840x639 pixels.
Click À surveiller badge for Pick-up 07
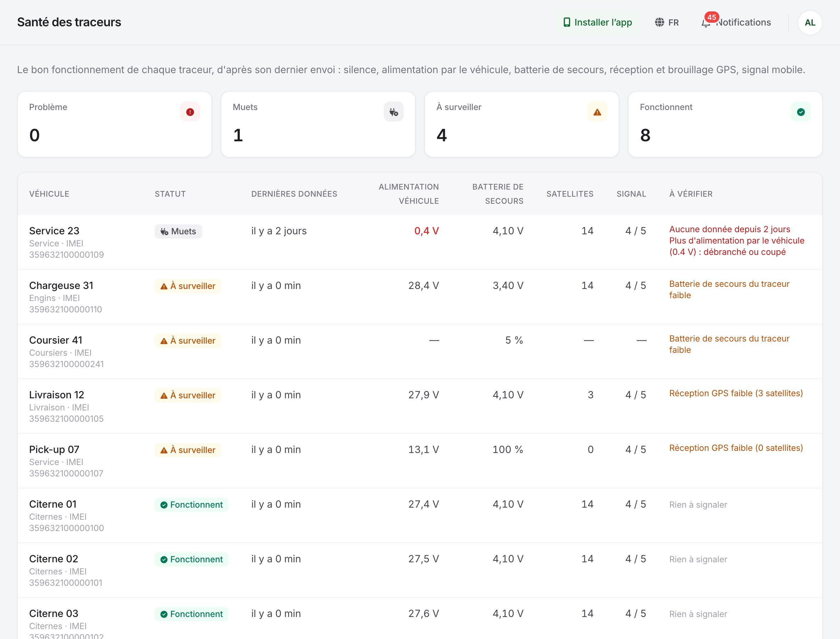coord(188,450)
